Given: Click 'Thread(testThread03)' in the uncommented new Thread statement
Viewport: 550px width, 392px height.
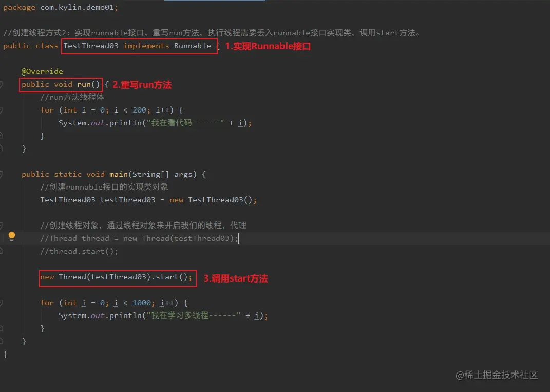Looking at the screenshot, I should (105, 277).
